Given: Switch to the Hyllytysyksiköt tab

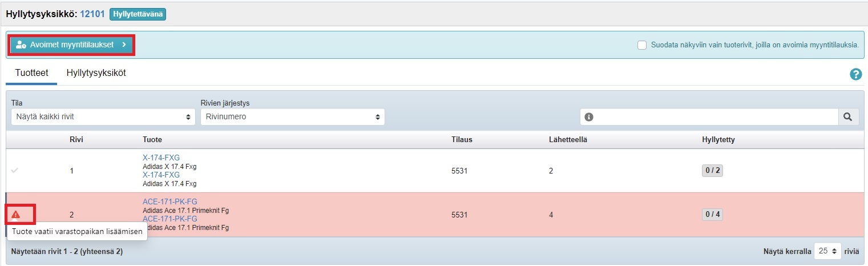Looking at the screenshot, I should 96,73.
